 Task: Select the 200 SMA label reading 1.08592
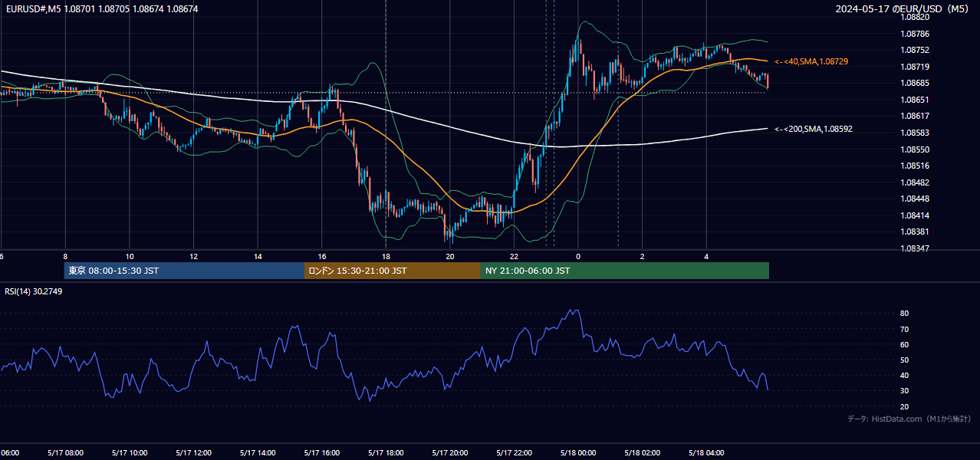click(x=814, y=130)
